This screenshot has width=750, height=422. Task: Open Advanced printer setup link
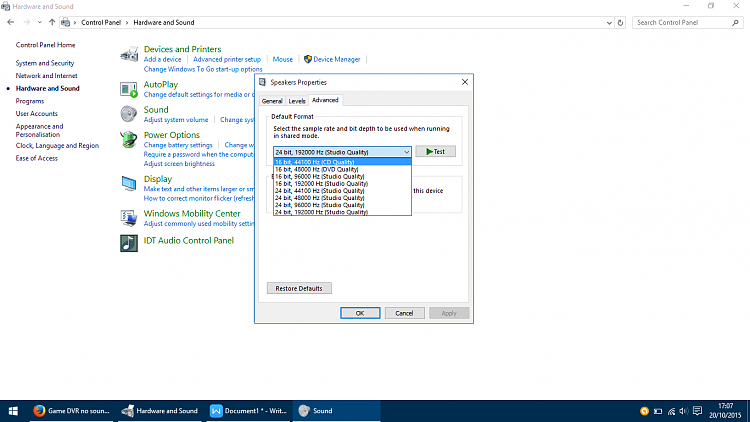pyautogui.click(x=227, y=59)
